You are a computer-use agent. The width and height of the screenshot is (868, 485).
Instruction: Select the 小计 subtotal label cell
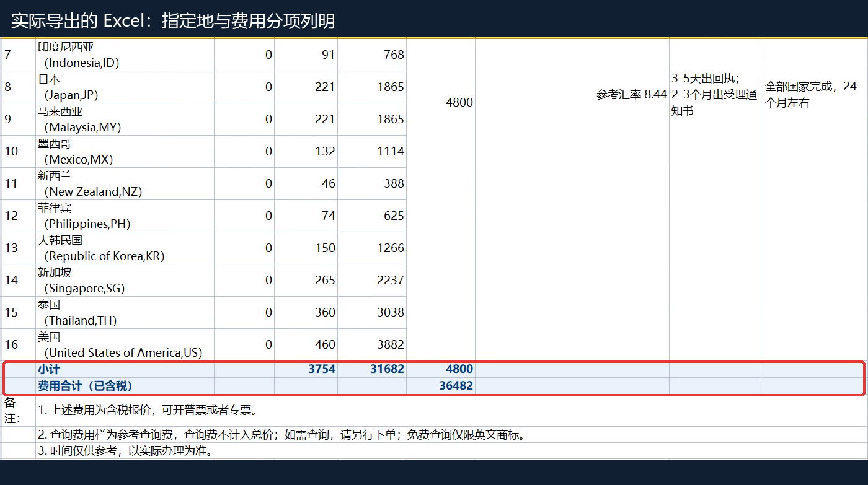click(125, 369)
